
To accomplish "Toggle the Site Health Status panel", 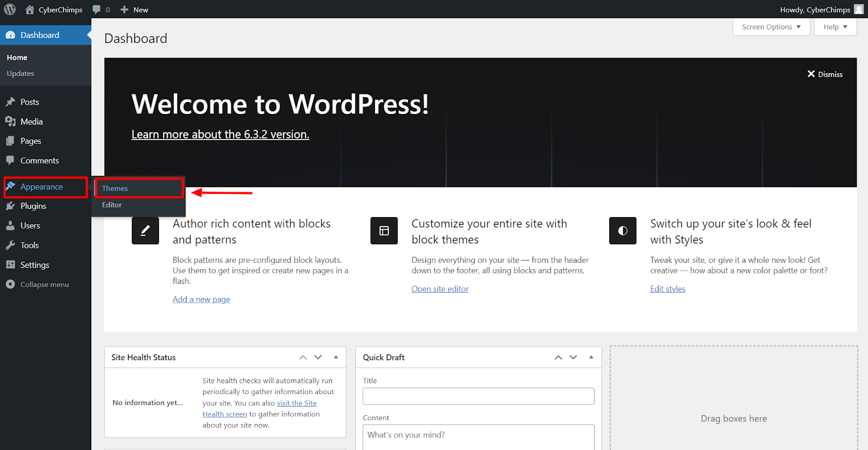I will [x=336, y=357].
